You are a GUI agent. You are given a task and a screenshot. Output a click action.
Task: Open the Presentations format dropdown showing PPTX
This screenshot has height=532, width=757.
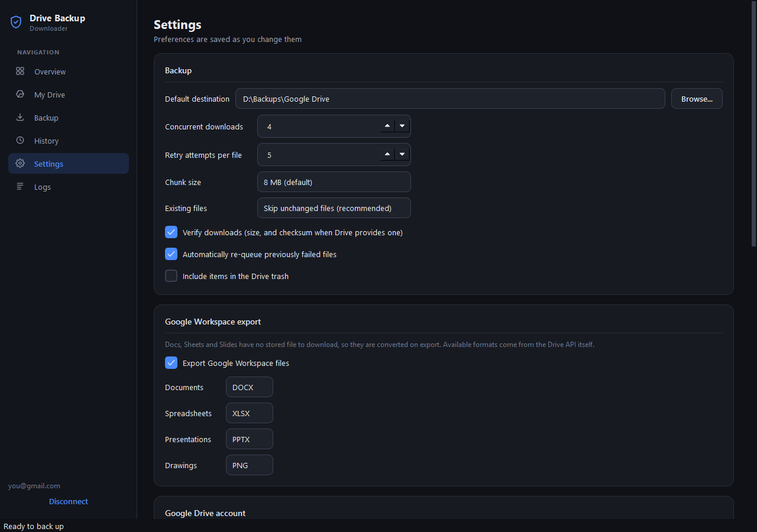[250, 439]
